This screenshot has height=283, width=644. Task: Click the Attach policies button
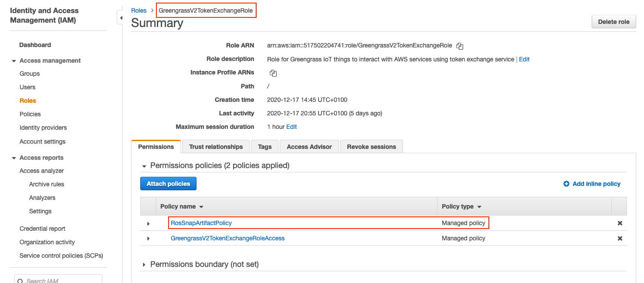coord(168,183)
